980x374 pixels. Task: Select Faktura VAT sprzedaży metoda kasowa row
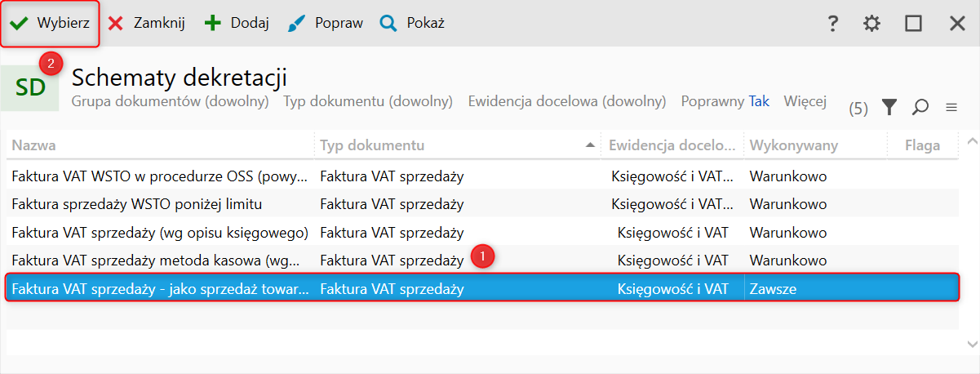pyautogui.click(x=160, y=260)
